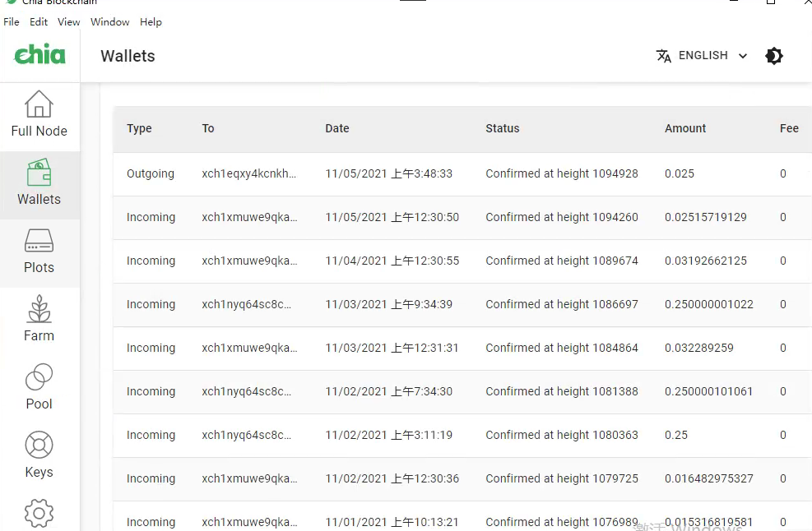This screenshot has height=531, width=812.
Task: Open the File menu
Action: point(12,21)
